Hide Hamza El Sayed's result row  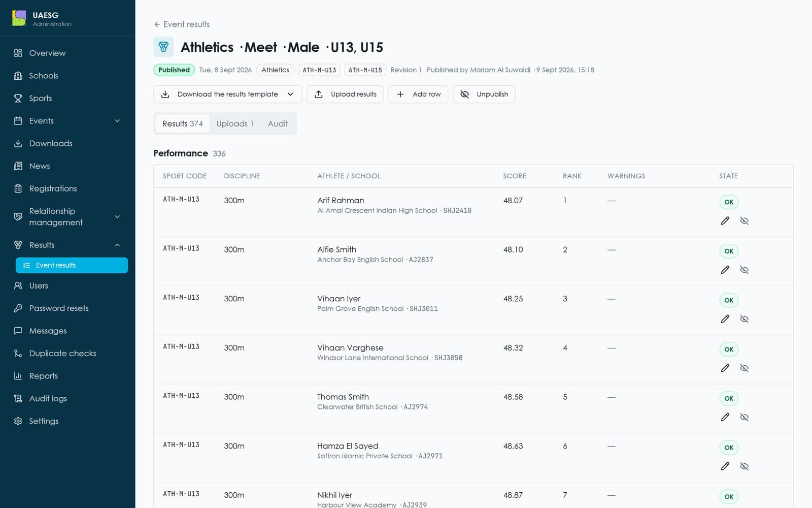click(744, 466)
